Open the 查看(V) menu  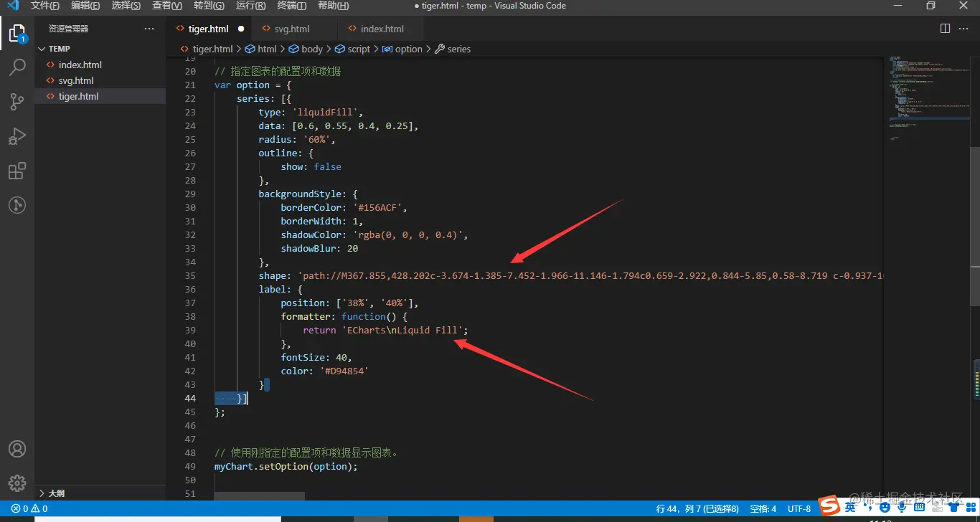coord(167,6)
